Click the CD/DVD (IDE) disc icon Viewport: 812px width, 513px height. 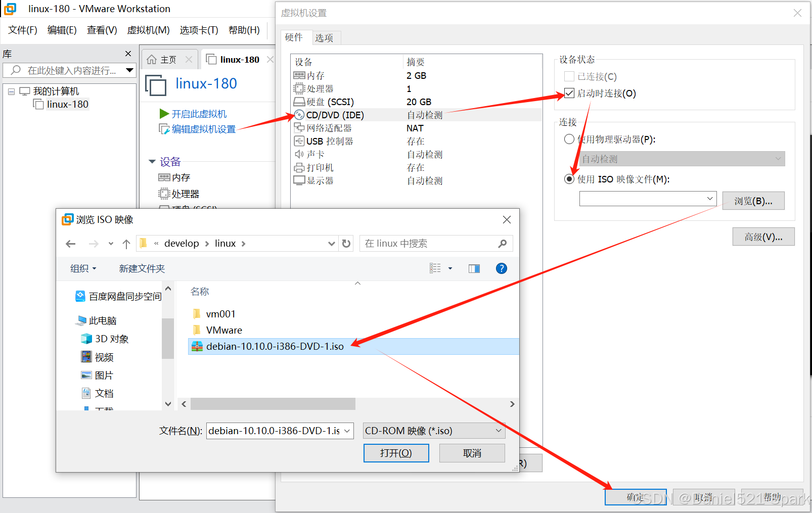299,115
